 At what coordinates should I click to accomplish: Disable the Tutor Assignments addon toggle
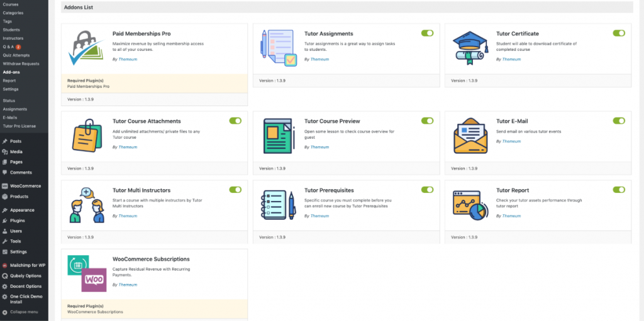pyautogui.click(x=427, y=33)
